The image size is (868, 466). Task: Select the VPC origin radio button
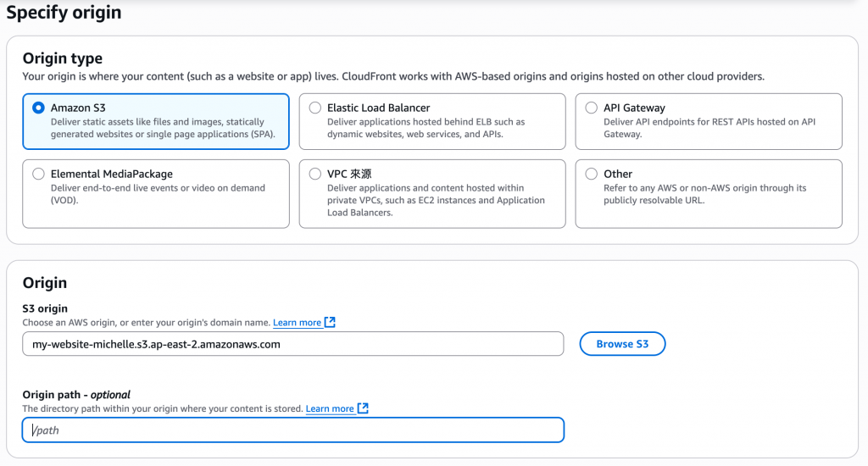point(315,175)
